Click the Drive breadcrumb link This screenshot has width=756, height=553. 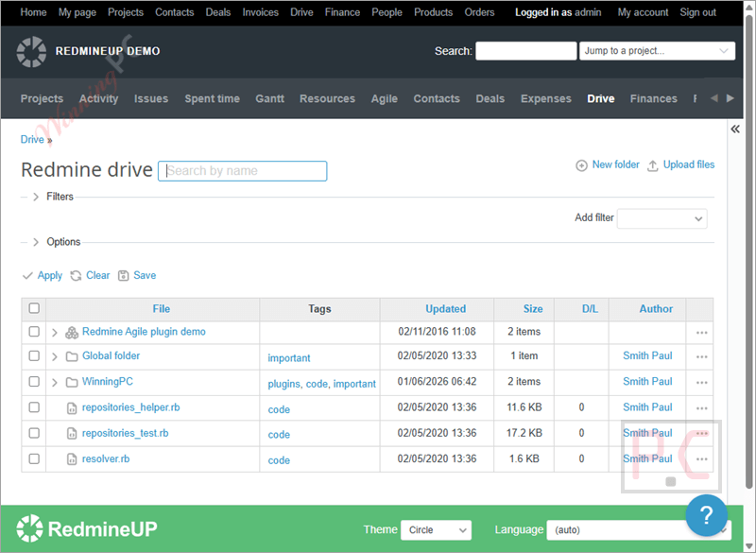32,140
